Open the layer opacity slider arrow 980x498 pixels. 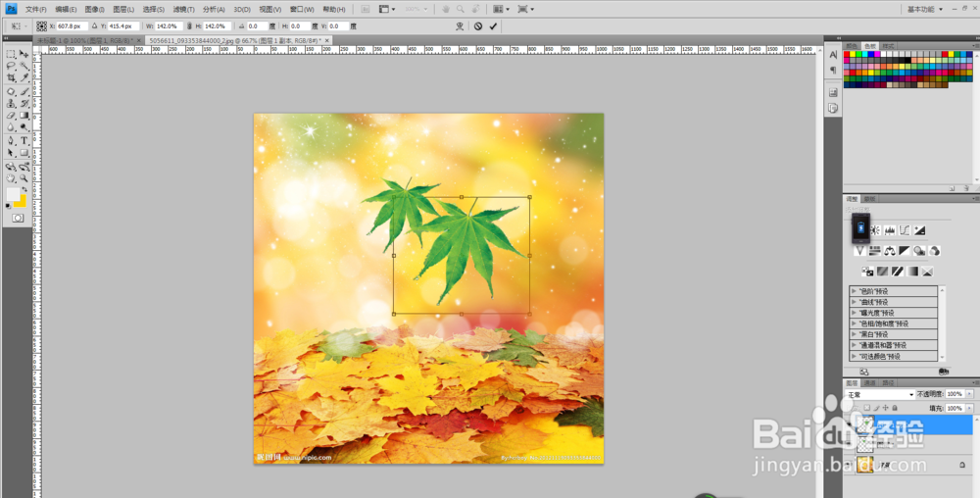tap(969, 394)
